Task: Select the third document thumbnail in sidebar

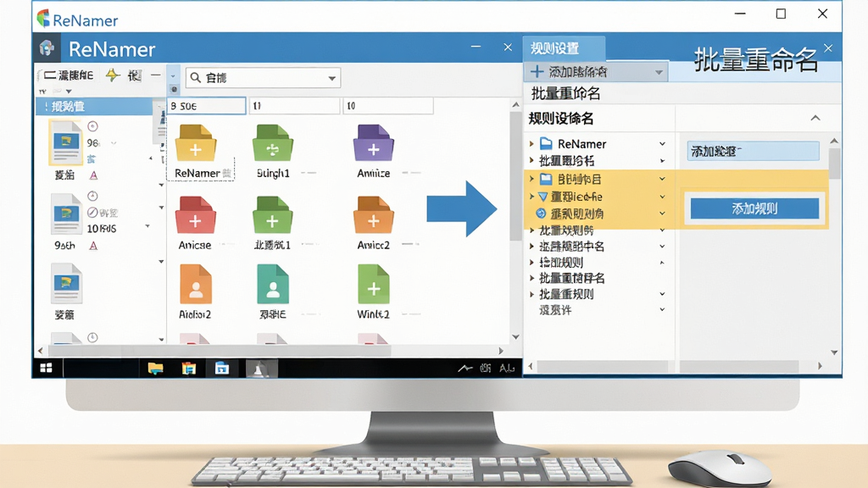Action: click(66, 283)
